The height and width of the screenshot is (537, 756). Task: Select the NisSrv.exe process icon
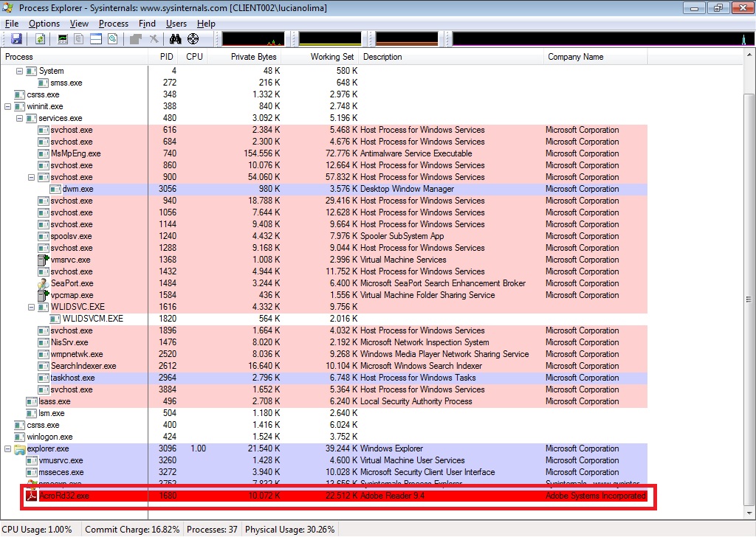pos(44,342)
